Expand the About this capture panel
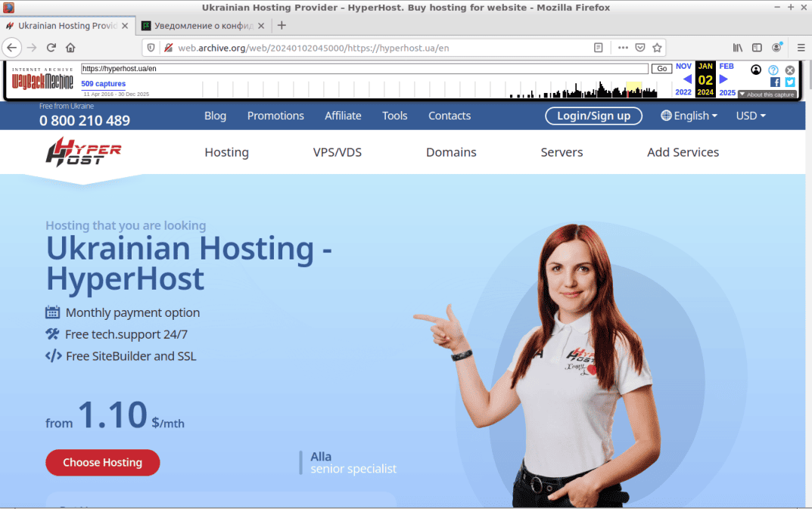The height and width of the screenshot is (509, 812). point(767,95)
